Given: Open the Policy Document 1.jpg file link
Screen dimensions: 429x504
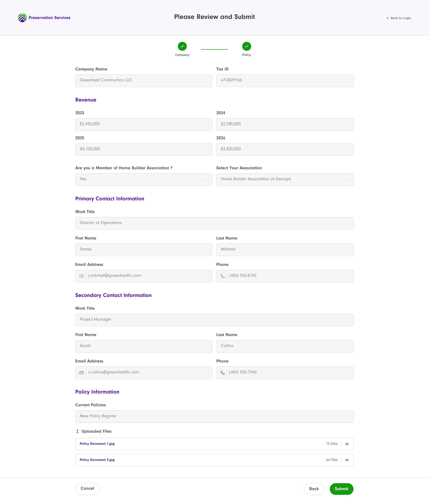Looking at the screenshot, I should point(97,444).
